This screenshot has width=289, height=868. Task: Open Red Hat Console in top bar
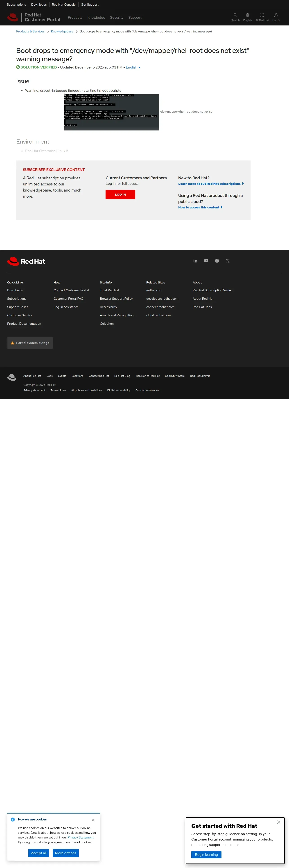point(64,5)
